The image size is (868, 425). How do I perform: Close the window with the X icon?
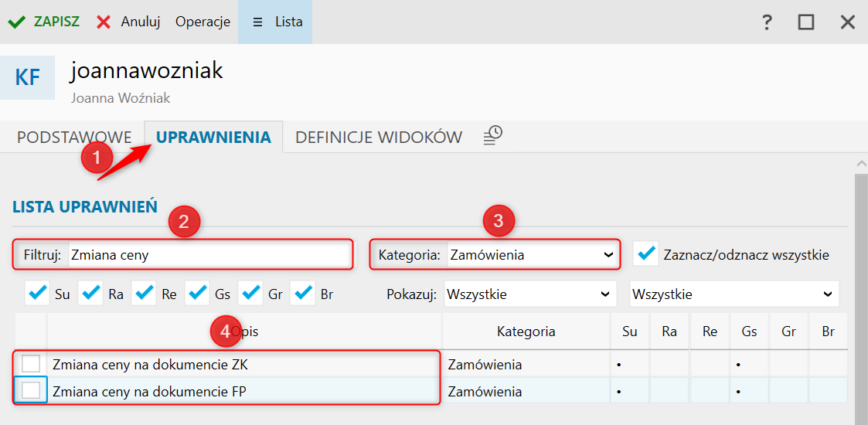tap(848, 22)
